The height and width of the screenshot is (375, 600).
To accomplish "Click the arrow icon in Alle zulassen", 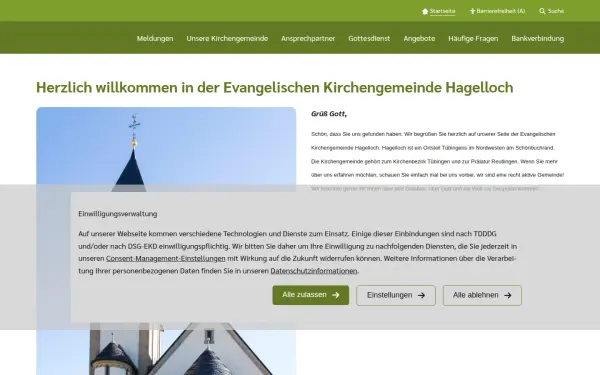I will (x=336, y=295).
